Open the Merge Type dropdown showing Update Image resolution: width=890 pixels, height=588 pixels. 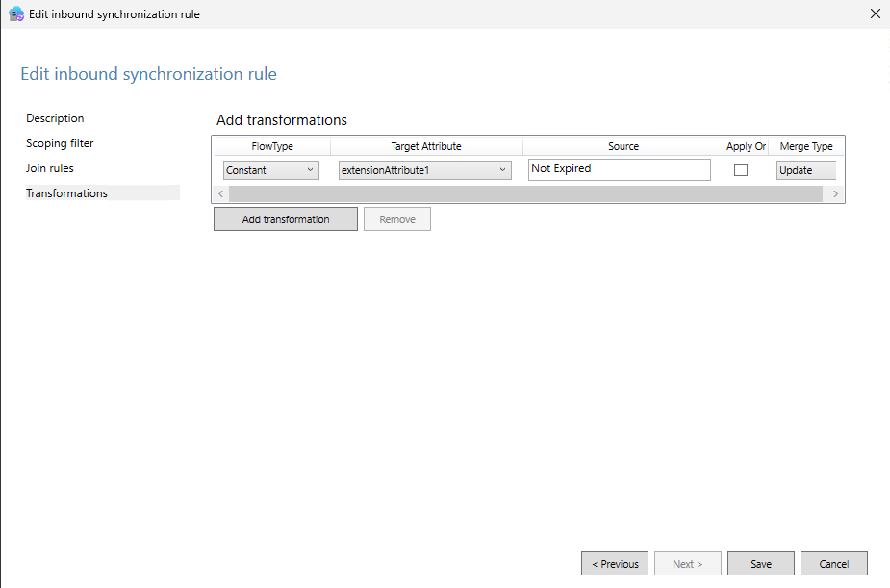click(805, 169)
